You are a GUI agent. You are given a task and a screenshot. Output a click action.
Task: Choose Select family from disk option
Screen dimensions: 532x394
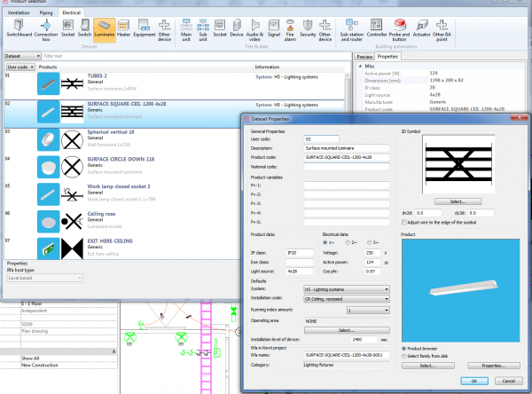(404, 355)
